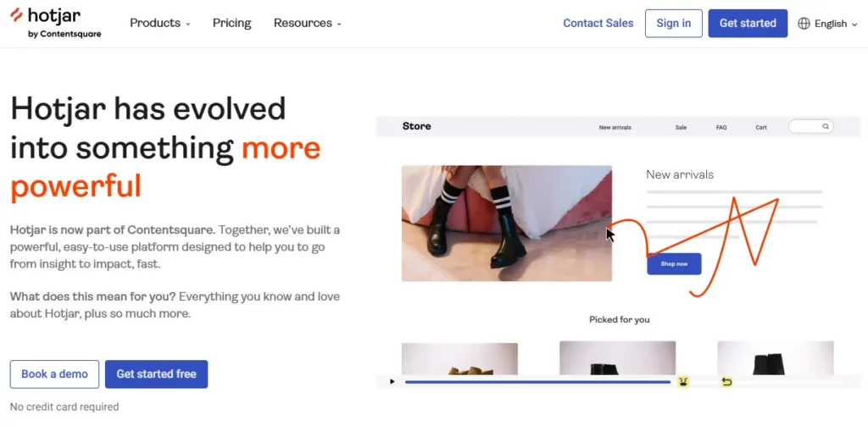Screen dimensions: 868x426
Task: Click the Shop now button in the mockup
Action: coord(674,264)
